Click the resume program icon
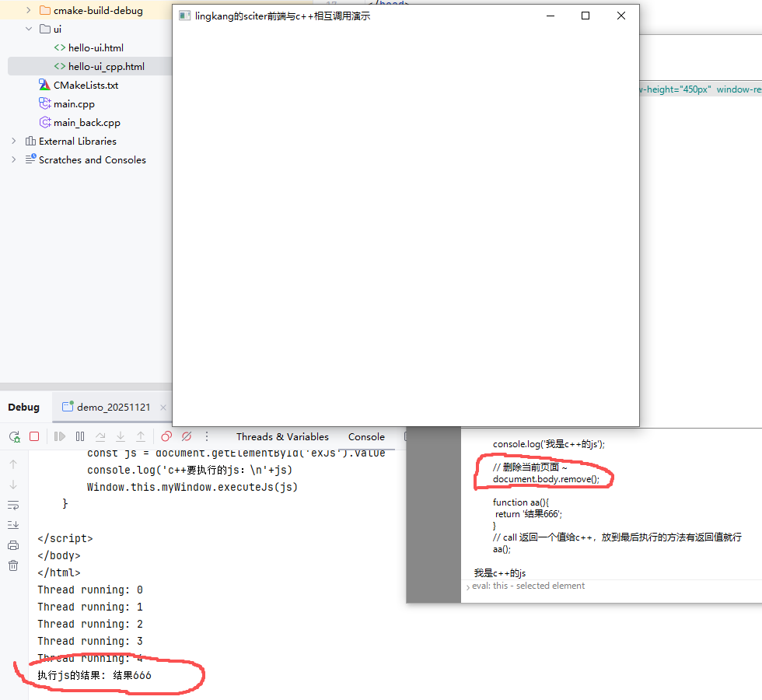Viewport: 762px width, 700px height. [x=59, y=436]
